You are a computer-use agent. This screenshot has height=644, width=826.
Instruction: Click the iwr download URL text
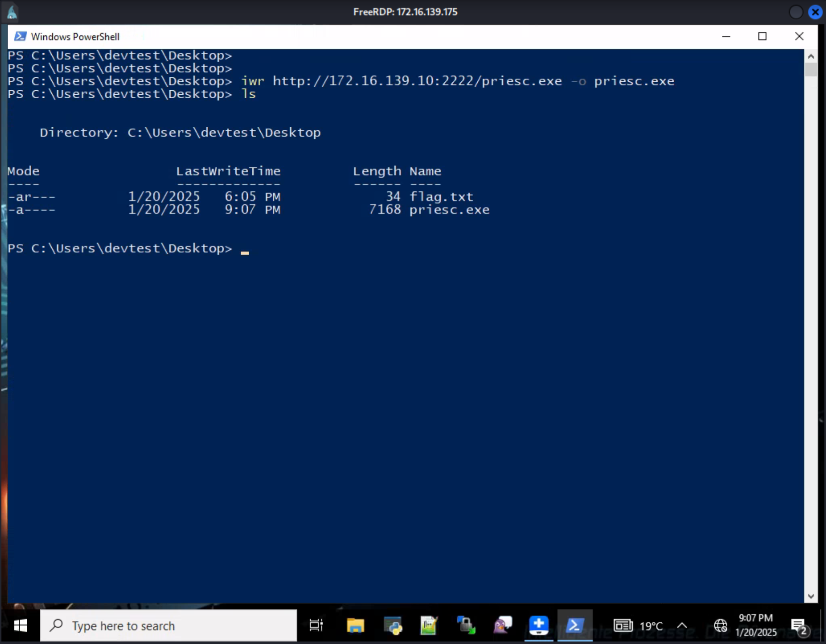[417, 81]
